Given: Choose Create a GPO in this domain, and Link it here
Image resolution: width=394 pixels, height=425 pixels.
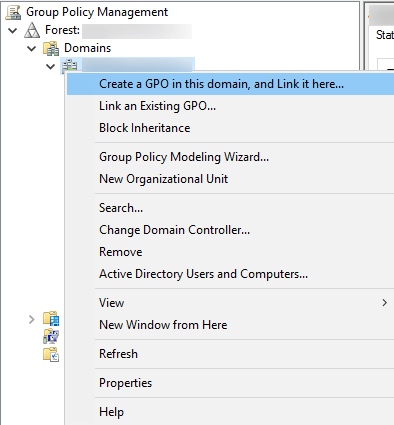Looking at the screenshot, I should (x=230, y=84).
